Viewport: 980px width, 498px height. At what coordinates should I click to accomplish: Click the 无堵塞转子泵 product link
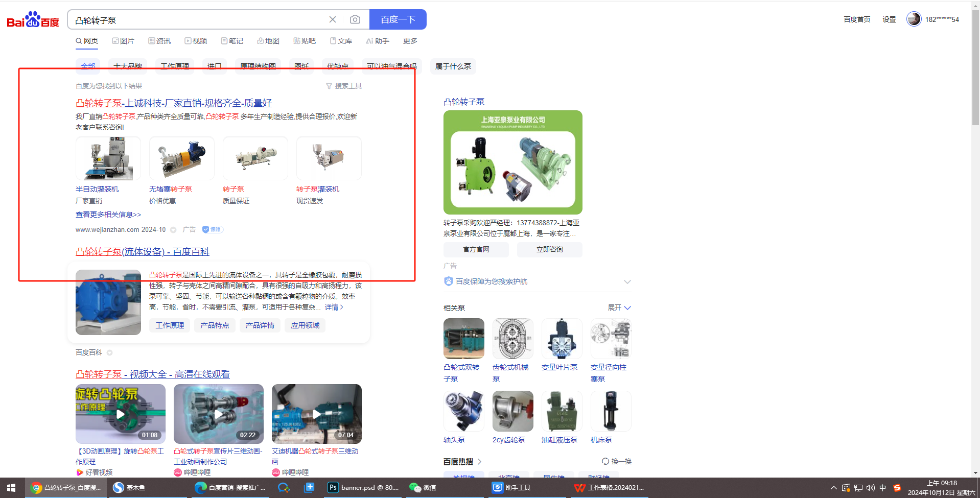[x=171, y=189]
